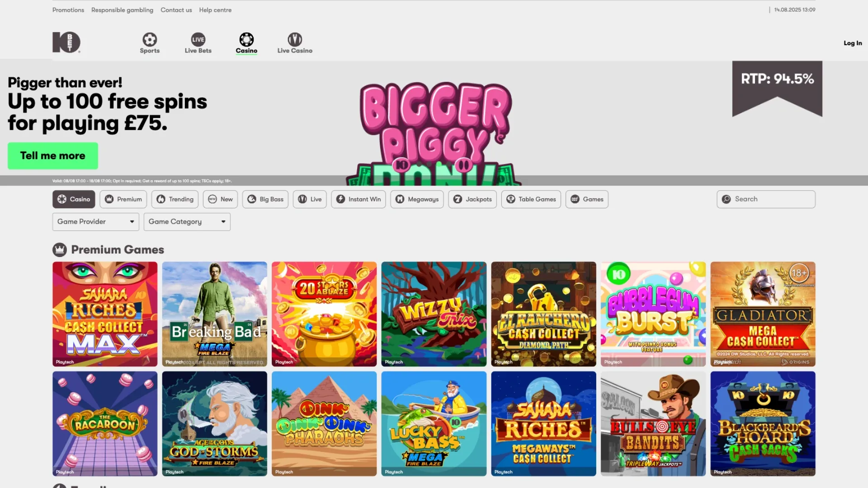Open Blackbeard's Hoard Cash Sacks game
This screenshot has width=868, height=488.
click(763, 424)
